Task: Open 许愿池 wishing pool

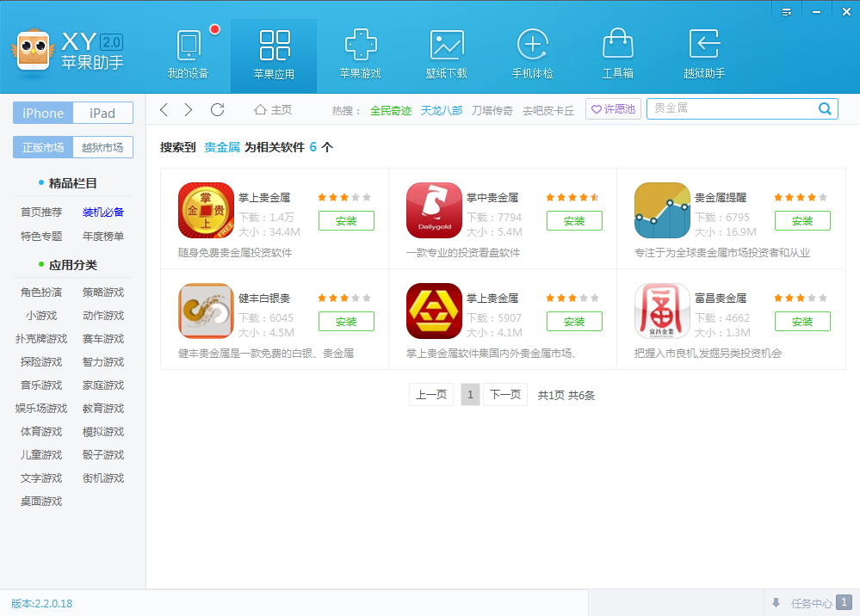Action: [613, 109]
